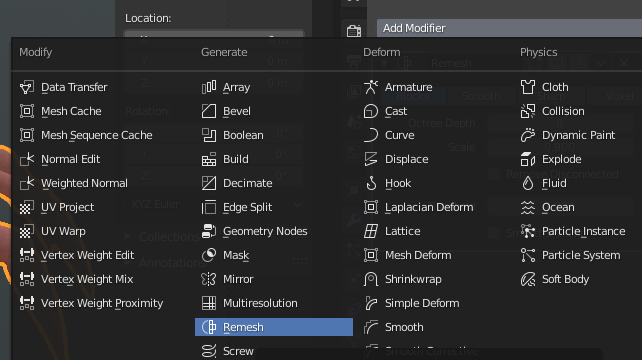
Task: Open the Add Modifier dropdown
Action: [509, 28]
